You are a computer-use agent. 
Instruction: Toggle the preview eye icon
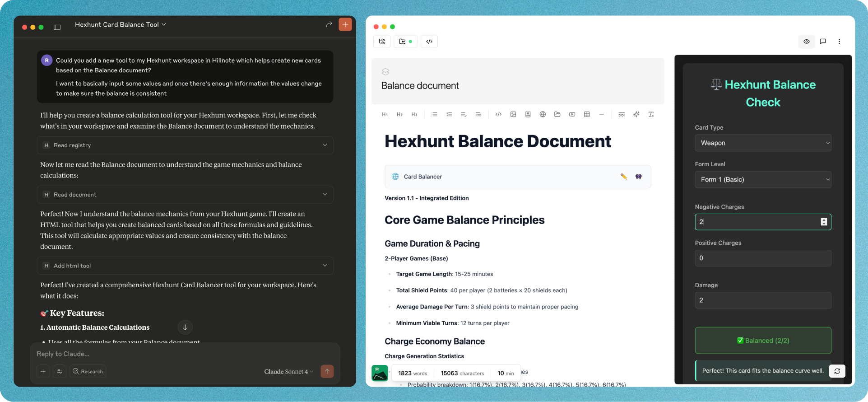tap(807, 42)
